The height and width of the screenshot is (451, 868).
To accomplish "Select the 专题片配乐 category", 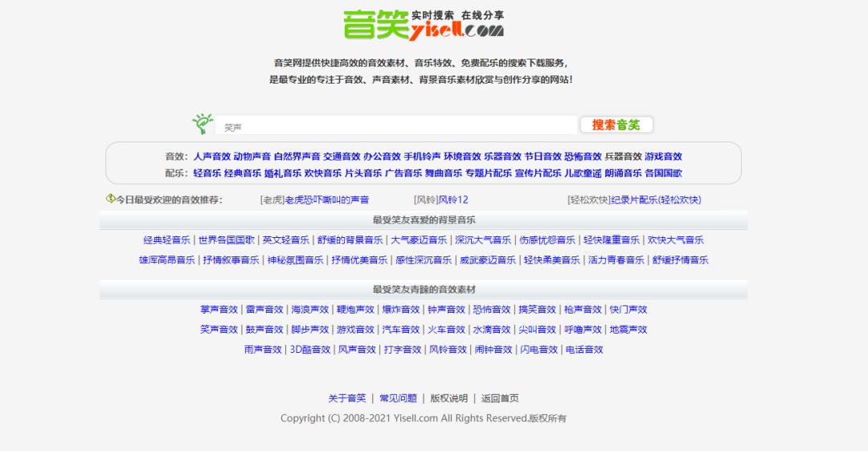I will (489, 173).
